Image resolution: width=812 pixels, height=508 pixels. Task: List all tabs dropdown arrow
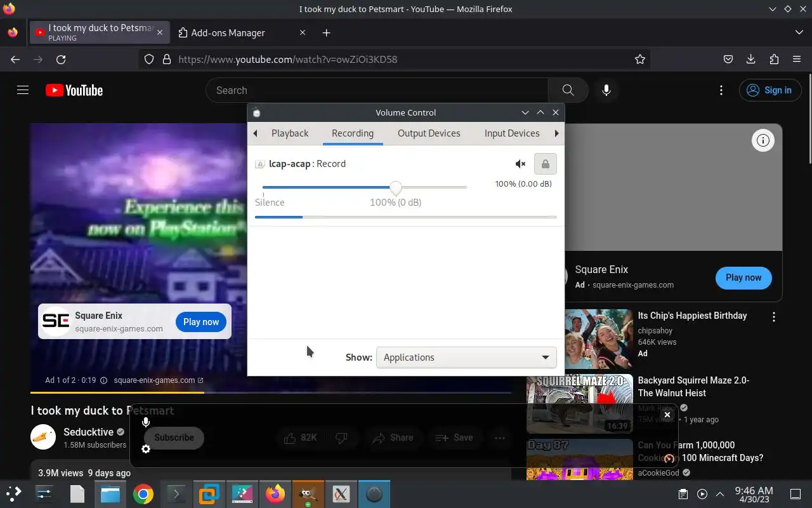[x=799, y=32]
